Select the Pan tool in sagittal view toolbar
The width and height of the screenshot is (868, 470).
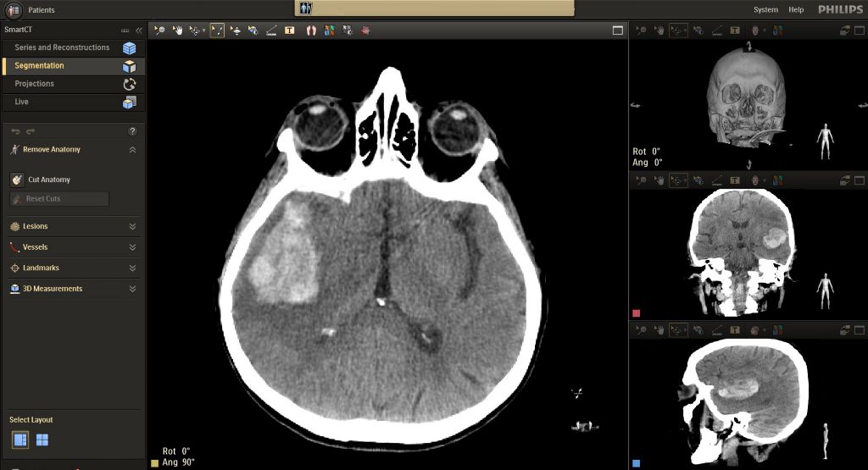click(x=659, y=330)
